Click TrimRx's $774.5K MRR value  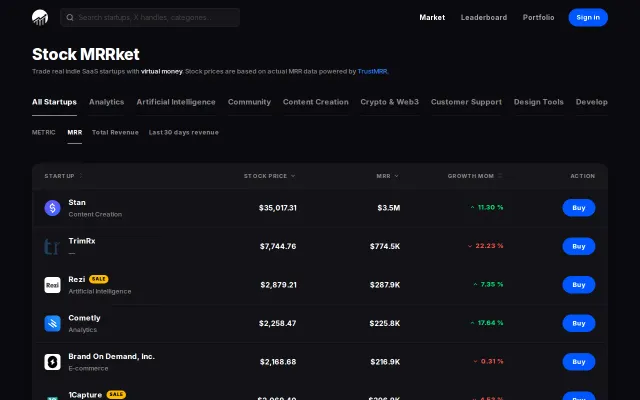coord(385,247)
